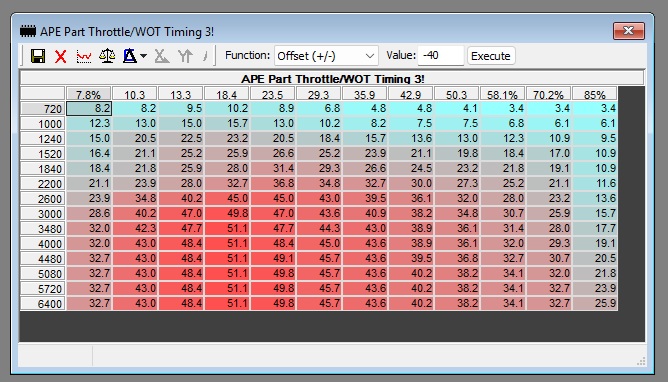Image resolution: width=668 pixels, height=382 pixels.
Task: Open the Function dropdown showing Offset (+/-)
Action: 326,56
